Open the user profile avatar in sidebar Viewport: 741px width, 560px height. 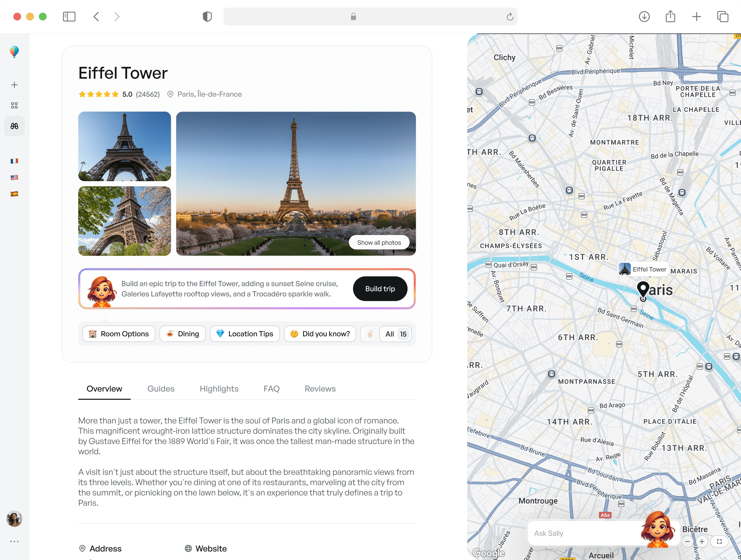14,519
